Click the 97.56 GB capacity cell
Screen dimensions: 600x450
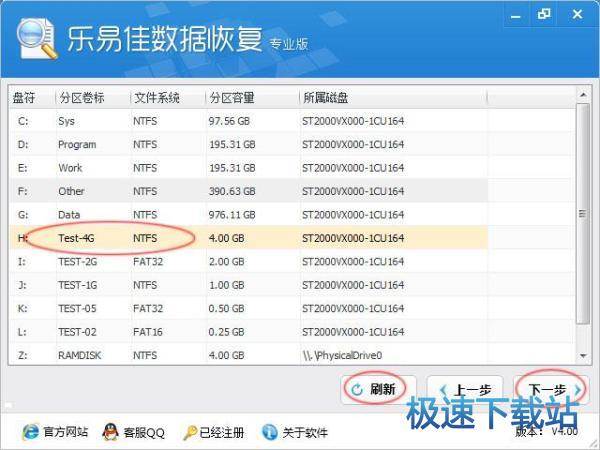229,121
